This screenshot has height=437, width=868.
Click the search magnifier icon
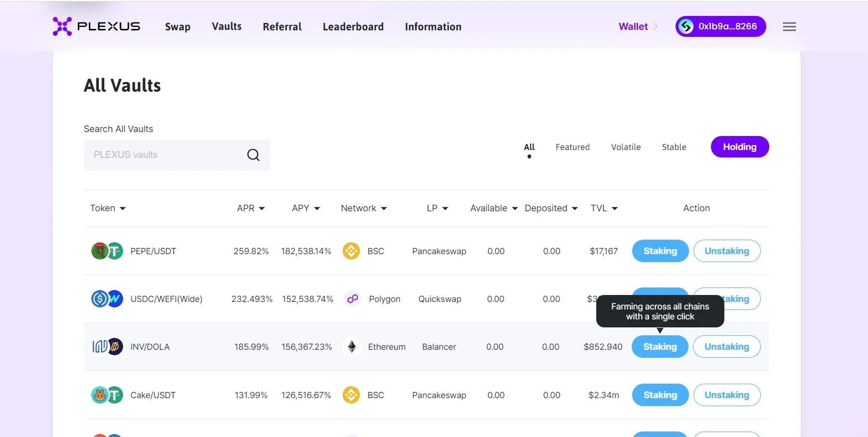253,155
